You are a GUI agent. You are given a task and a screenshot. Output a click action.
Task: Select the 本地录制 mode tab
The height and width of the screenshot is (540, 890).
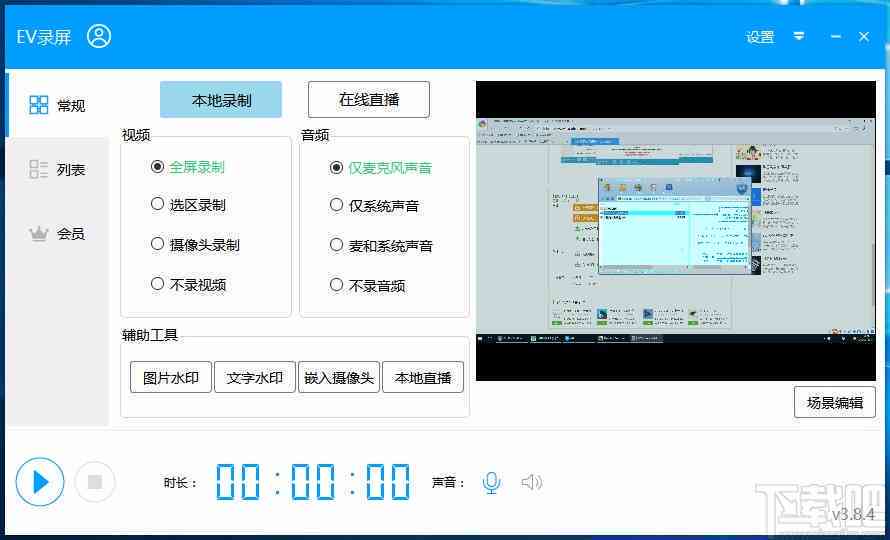tap(221, 100)
